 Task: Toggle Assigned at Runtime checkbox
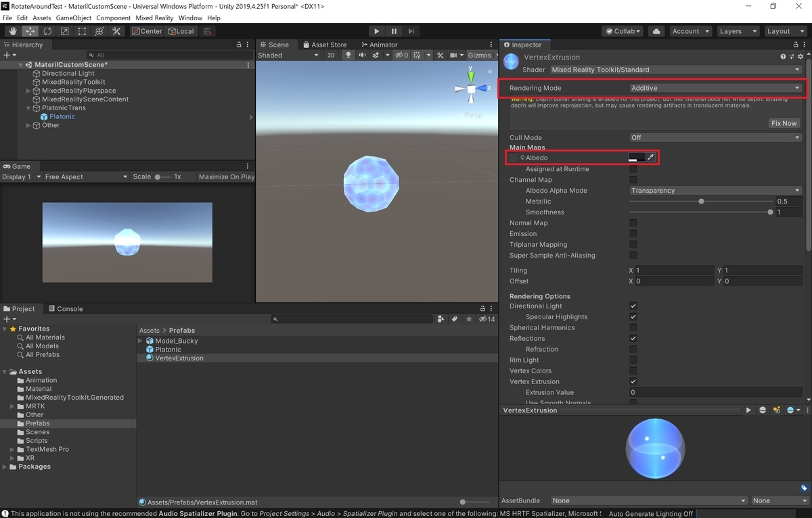[x=633, y=169]
